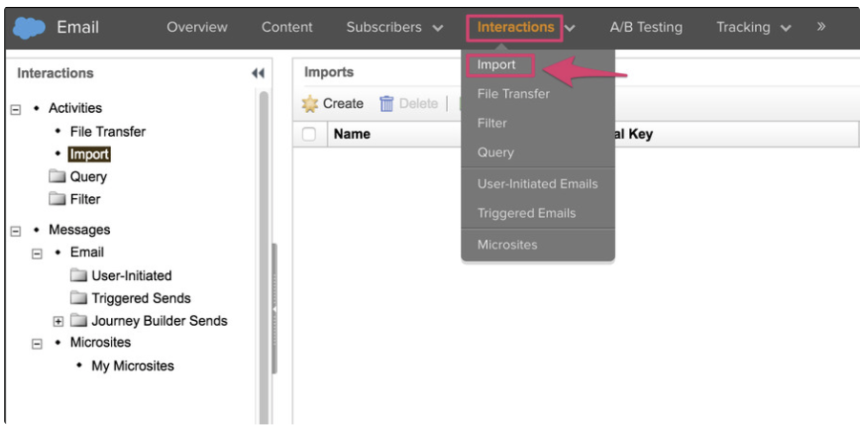Click the Triggered Sends folder icon
Screen dimensions: 868x433
point(79,298)
